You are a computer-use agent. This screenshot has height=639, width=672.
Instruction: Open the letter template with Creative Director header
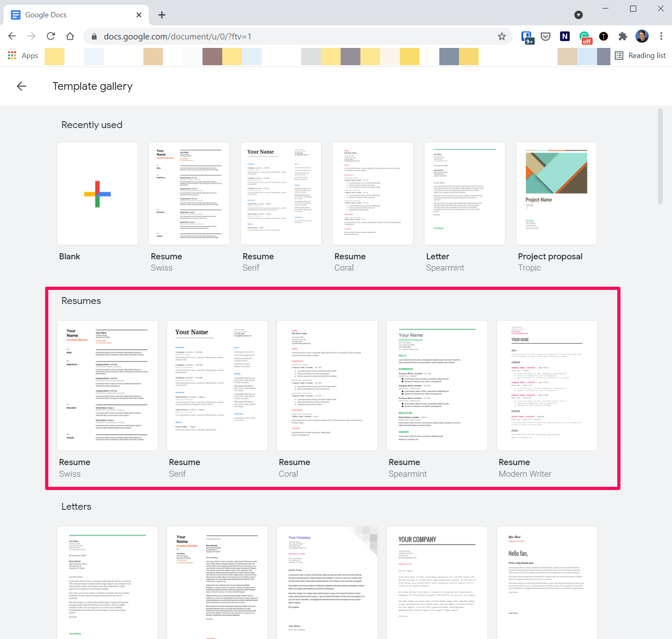(x=217, y=582)
